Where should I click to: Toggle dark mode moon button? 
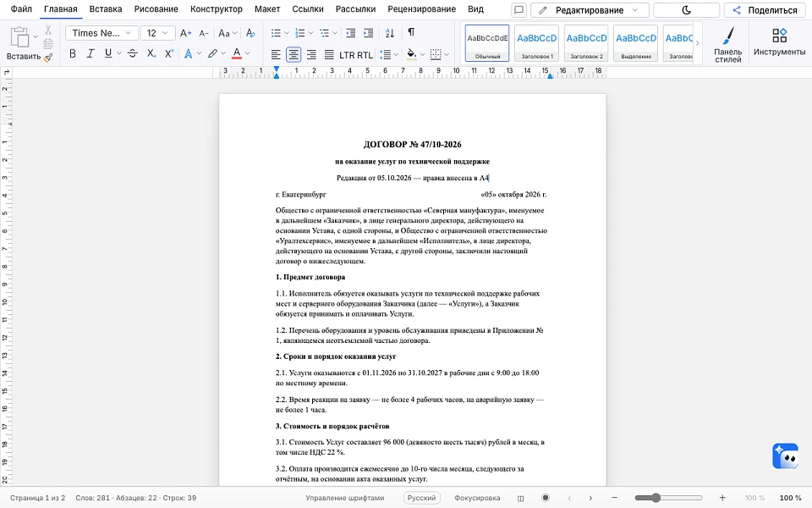point(686,10)
